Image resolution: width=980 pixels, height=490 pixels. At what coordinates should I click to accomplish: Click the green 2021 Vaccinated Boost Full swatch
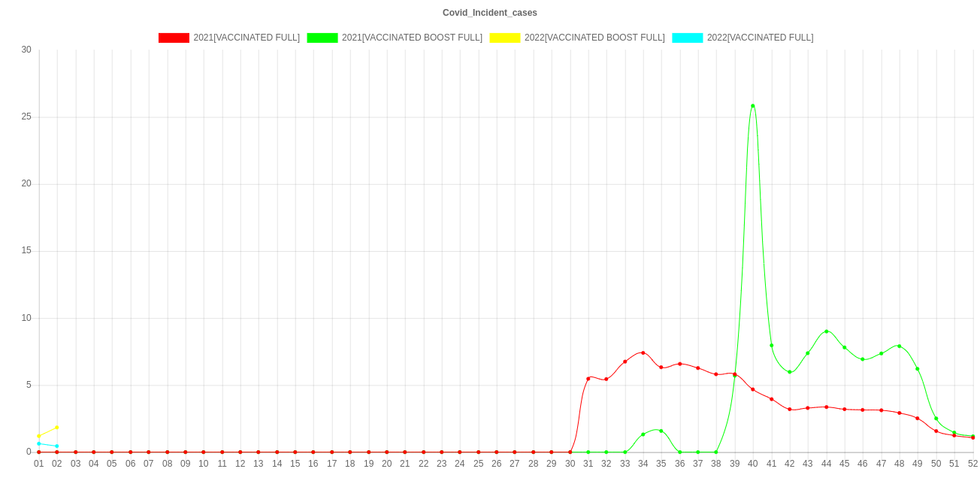322,38
